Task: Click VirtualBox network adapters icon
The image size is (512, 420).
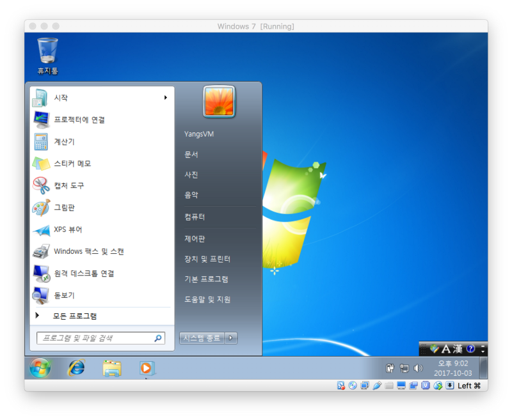Action: point(365,385)
